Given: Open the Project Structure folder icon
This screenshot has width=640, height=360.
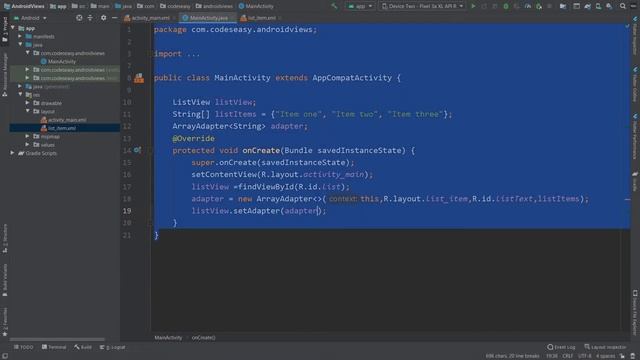Looking at the screenshot, I should (x=562, y=6).
